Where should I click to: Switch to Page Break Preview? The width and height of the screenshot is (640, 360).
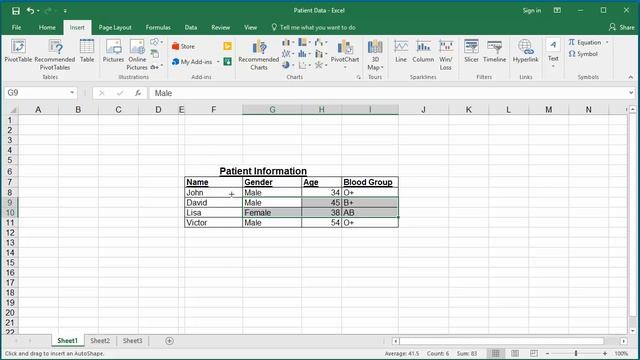pos(534,353)
